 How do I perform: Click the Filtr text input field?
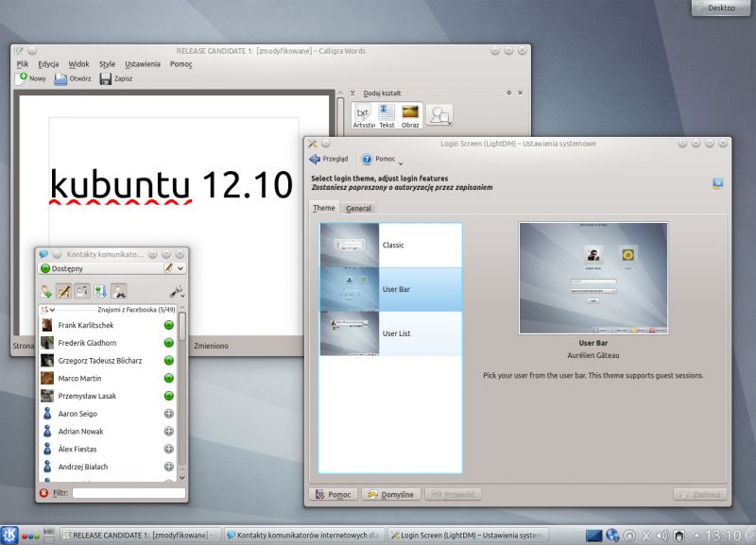pyautogui.click(x=129, y=493)
